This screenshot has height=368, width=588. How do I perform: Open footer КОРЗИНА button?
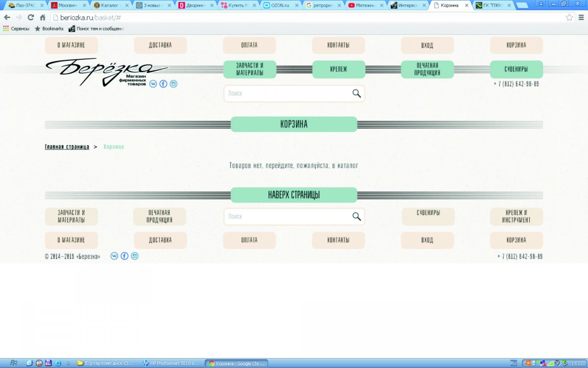[x=516, y=240]
